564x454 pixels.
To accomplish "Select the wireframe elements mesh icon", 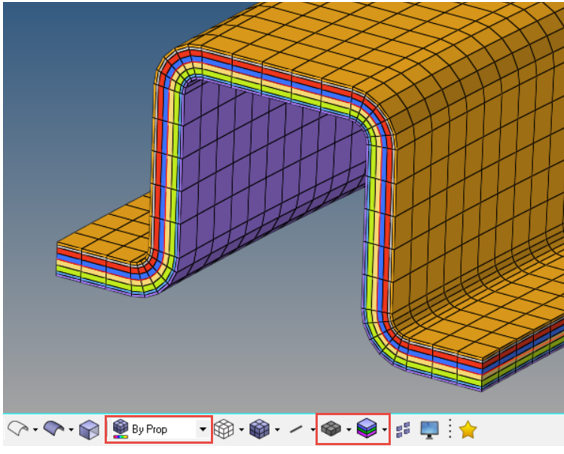I will coord(224,429).
